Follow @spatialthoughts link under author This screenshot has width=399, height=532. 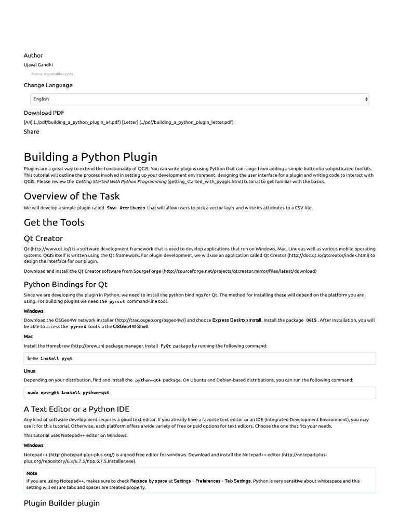click(x=52, y=74)
